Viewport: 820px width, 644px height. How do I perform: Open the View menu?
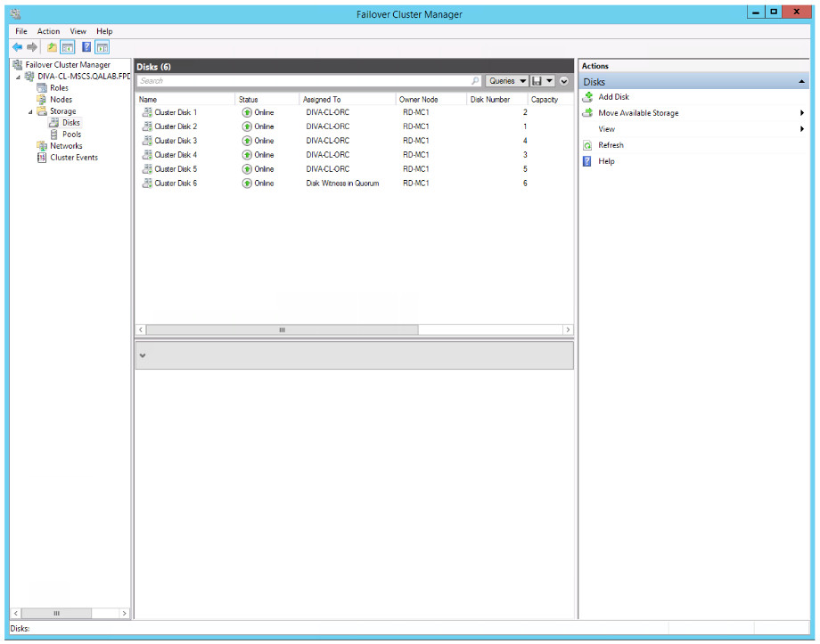pos(78,30)
